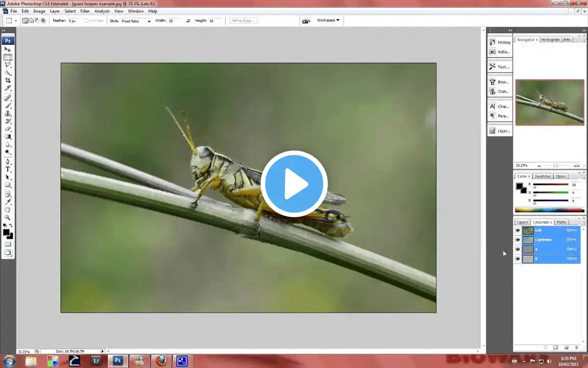Open the Workspace dropdown
This screenshot has height=368, width=588.
pyautogui.click(x=328, y=20)
